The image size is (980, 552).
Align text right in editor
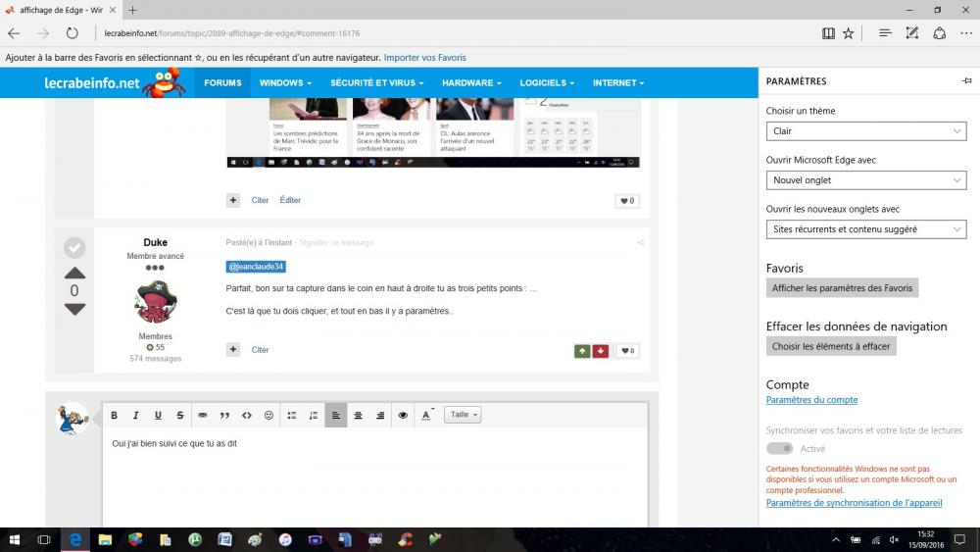pyautogui.click(x=380, y=415)
